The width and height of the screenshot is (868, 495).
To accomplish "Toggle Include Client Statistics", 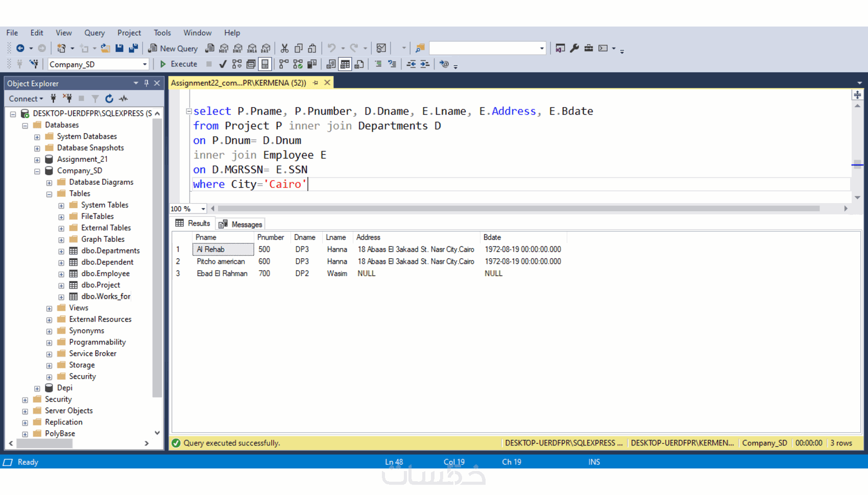I will 311,64.
